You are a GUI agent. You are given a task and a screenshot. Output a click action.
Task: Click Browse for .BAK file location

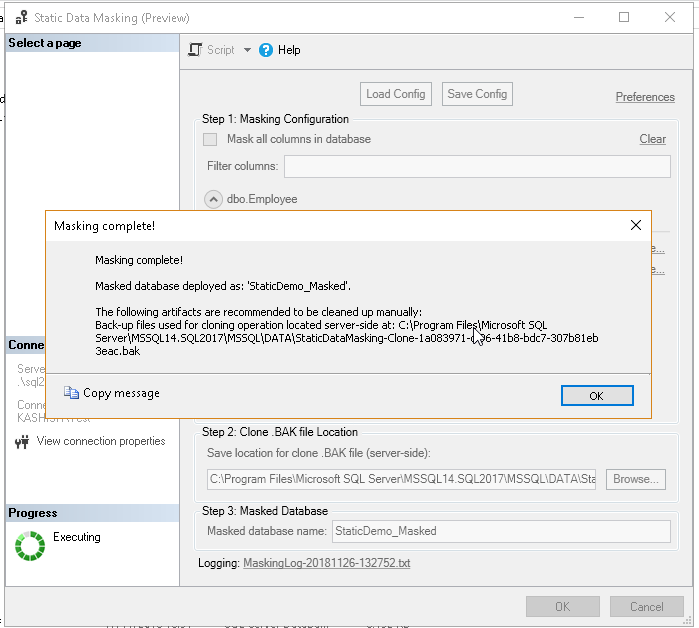pos(635,479)
